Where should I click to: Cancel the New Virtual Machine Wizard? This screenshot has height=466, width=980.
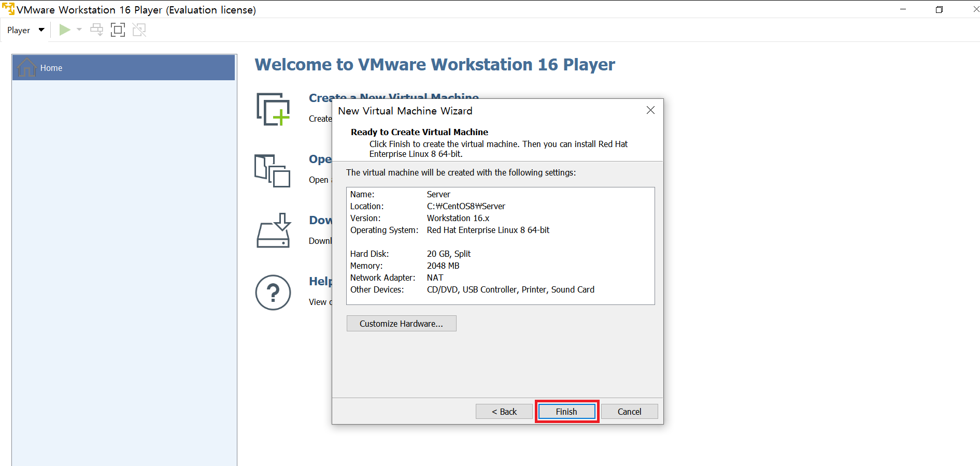[x=630, y=412]
